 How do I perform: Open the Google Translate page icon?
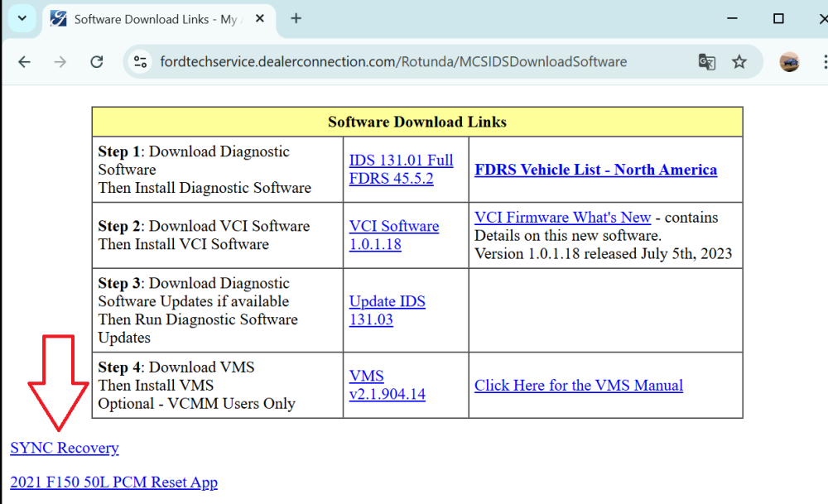coord(706,62)
